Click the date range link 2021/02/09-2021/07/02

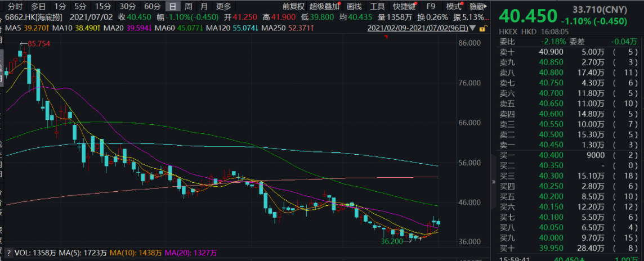tap(418, 28)
